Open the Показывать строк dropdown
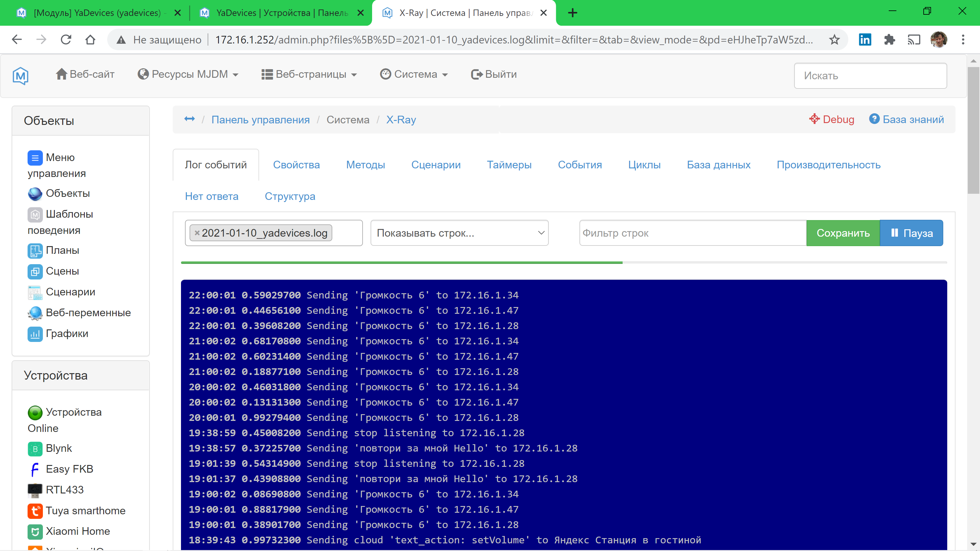This screenshot has height=551, width=980. pyautogui.click(x=459, y=233)
